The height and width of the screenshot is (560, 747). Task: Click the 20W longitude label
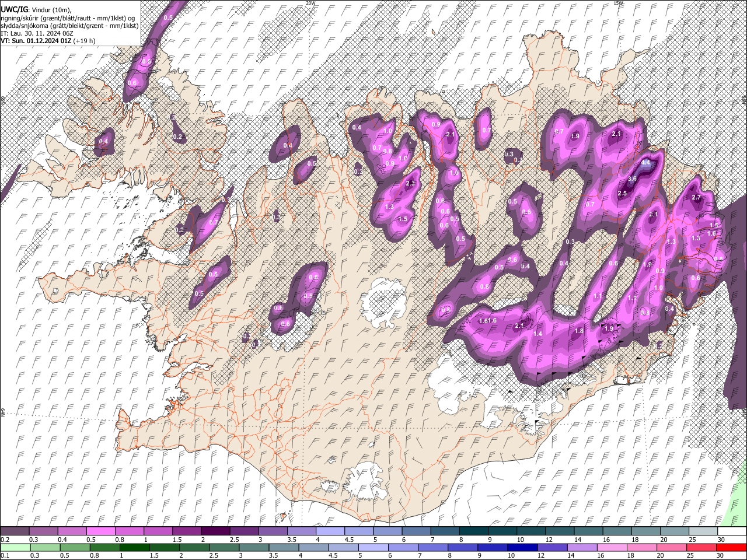tap(310, 3)
